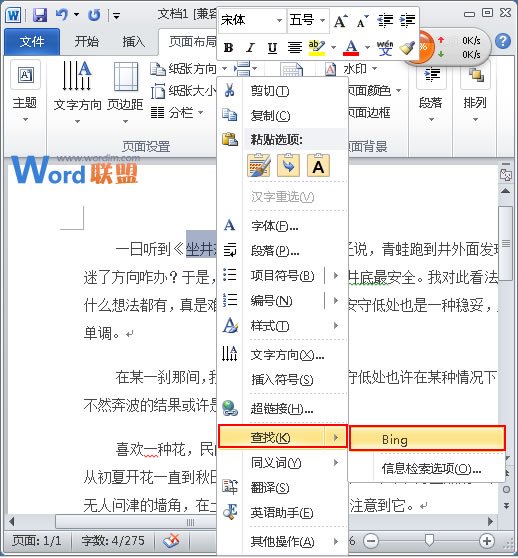The height and width of the screenshot is (558, 518).
Task: Click the Undo arrow icon
Action: pyautogui.click(x=62, y=15)
